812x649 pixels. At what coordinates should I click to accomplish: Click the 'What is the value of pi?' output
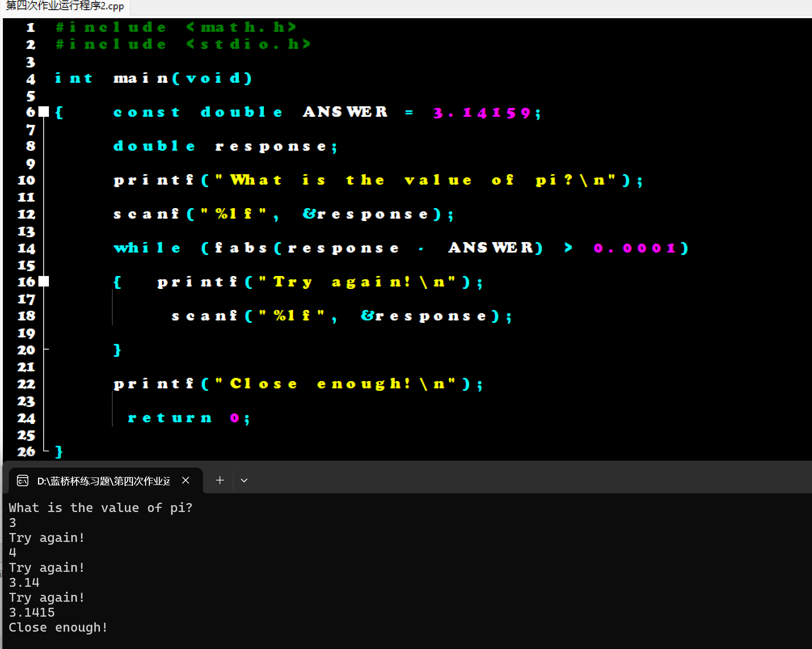(x=101, y=508)
